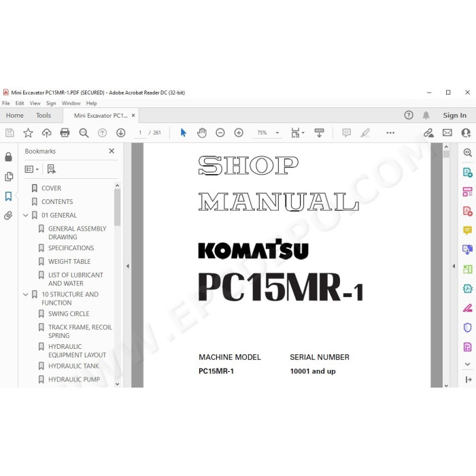
Task: Click the page number input field
Action: coord(140,133)
